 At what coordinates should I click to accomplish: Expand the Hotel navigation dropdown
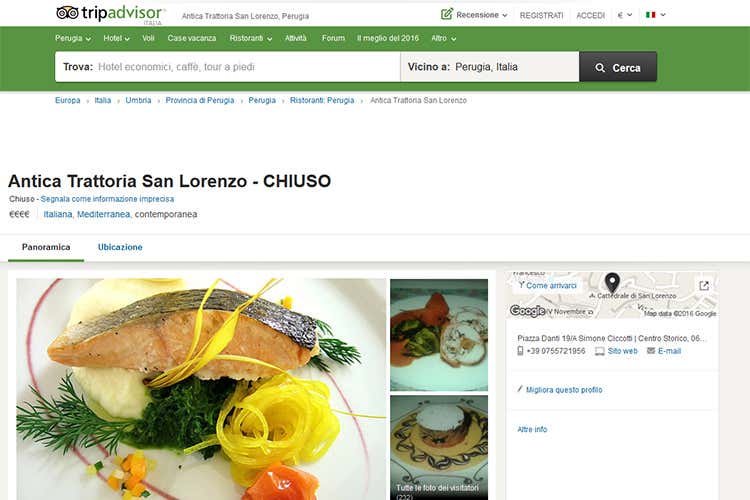pos(116,38)
